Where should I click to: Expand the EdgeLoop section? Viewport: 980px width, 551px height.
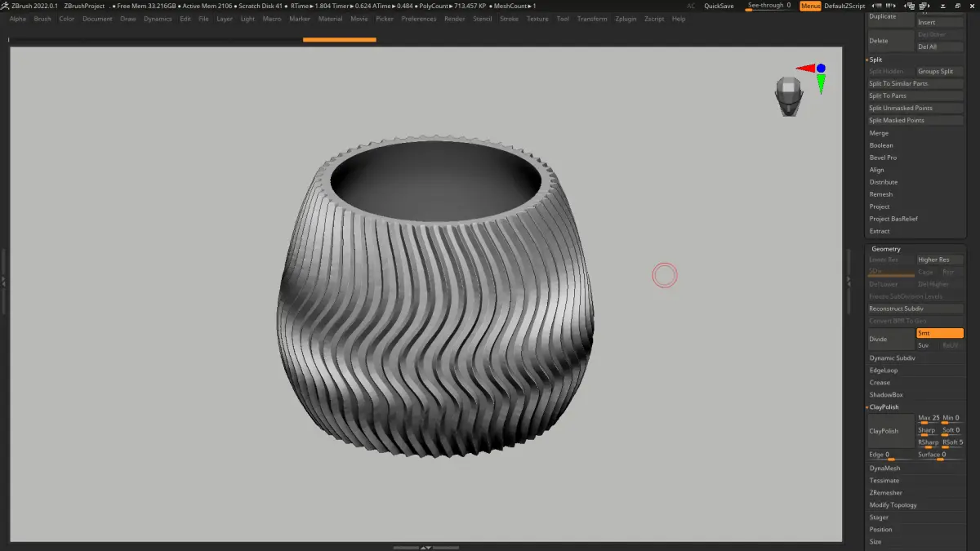[x=883, y=370]
